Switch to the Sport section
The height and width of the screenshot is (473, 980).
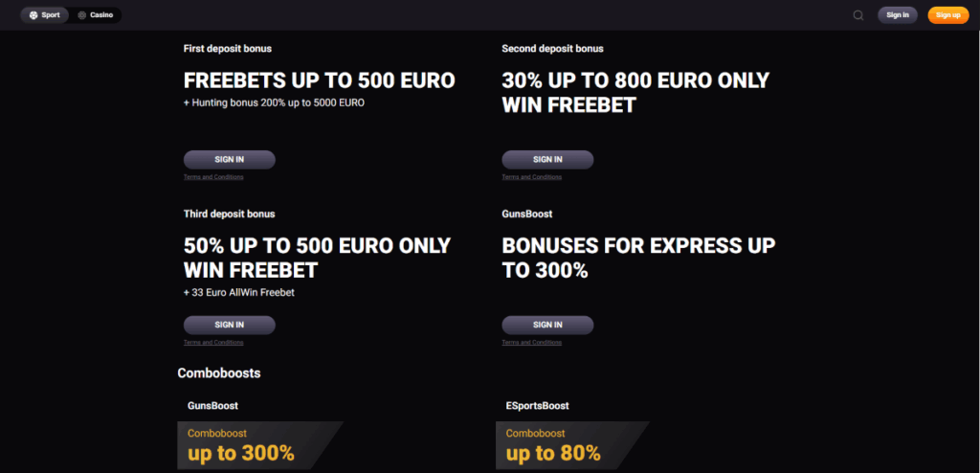click(x=44, y=15)
